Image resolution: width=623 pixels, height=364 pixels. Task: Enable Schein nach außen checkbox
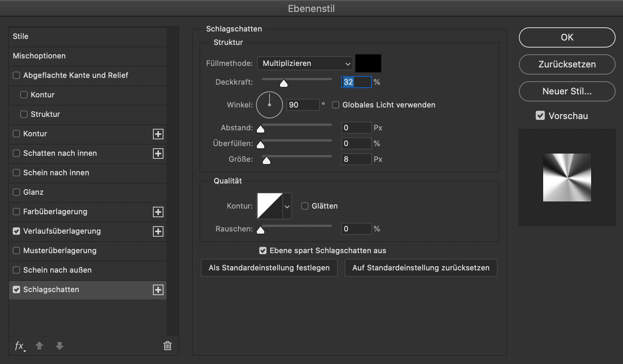pyautogui.click(x=16, y=270)
